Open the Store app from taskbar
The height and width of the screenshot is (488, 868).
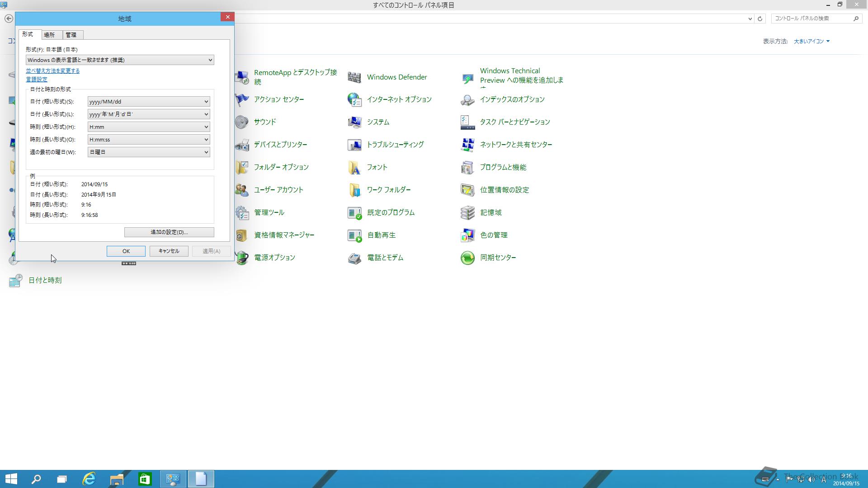145,479
